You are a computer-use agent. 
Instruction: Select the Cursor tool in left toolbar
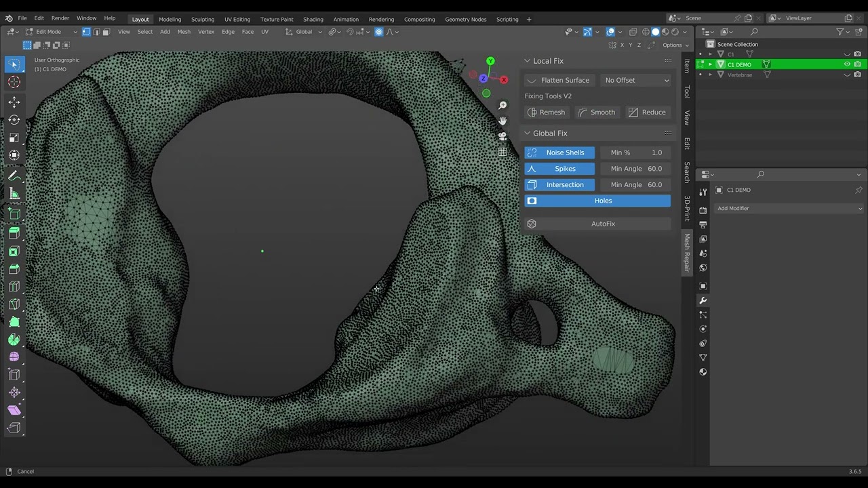pyautogui.click(x=14, y=82)
